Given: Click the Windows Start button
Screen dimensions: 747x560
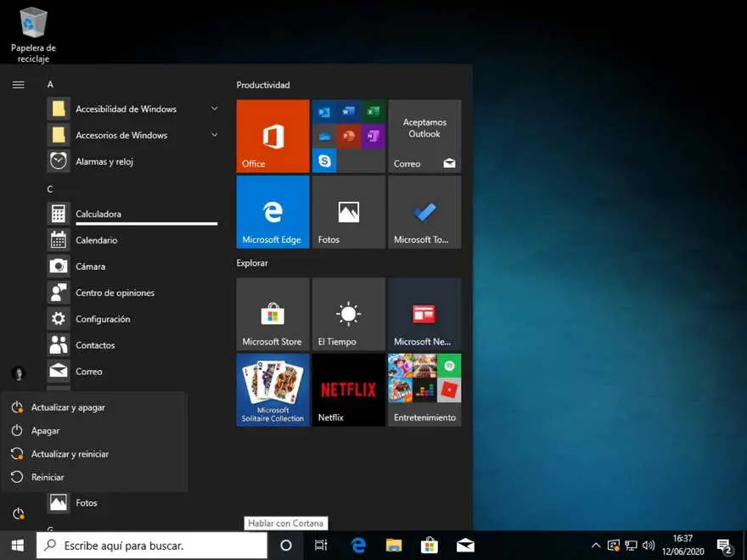Looking at the screenshot, I should point(18,546).
